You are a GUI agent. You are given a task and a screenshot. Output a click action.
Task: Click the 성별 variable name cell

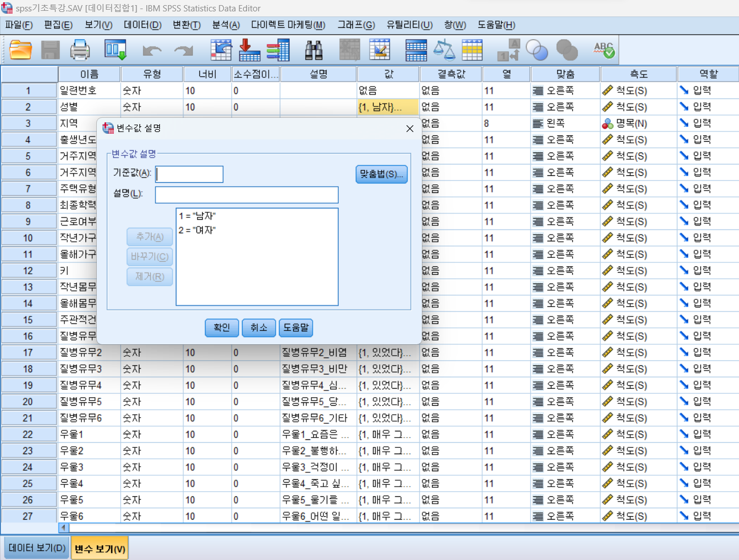[89, 107]
